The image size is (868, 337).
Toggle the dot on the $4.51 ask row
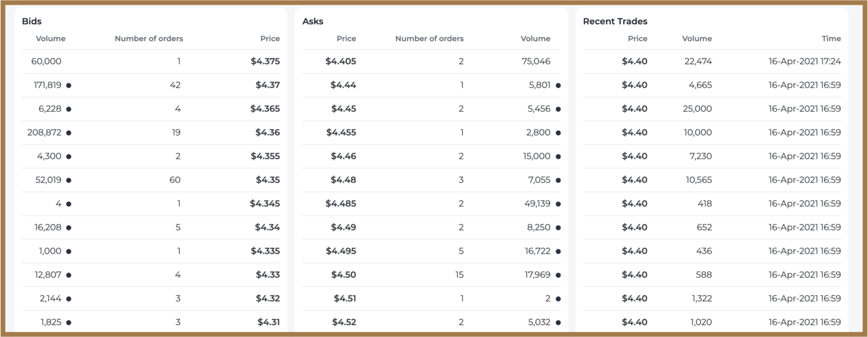coord(558,298)
